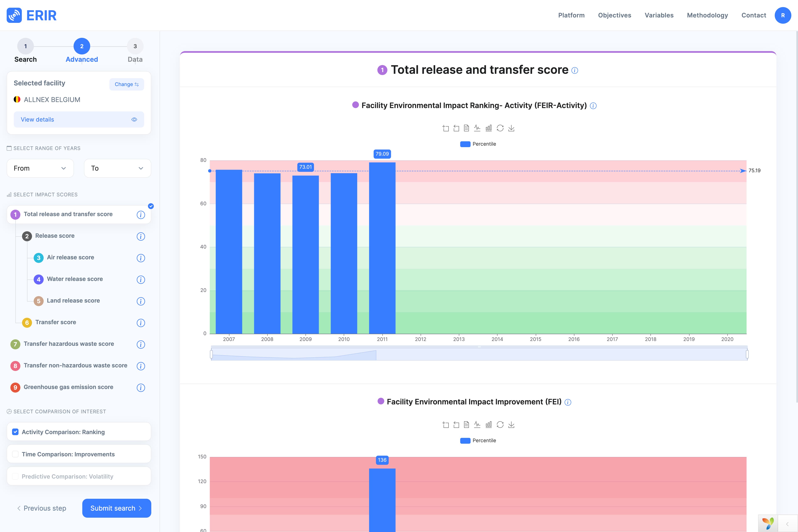Go to step 3 Data
This screenshot has height=532, width=798.
pos(135,50)
